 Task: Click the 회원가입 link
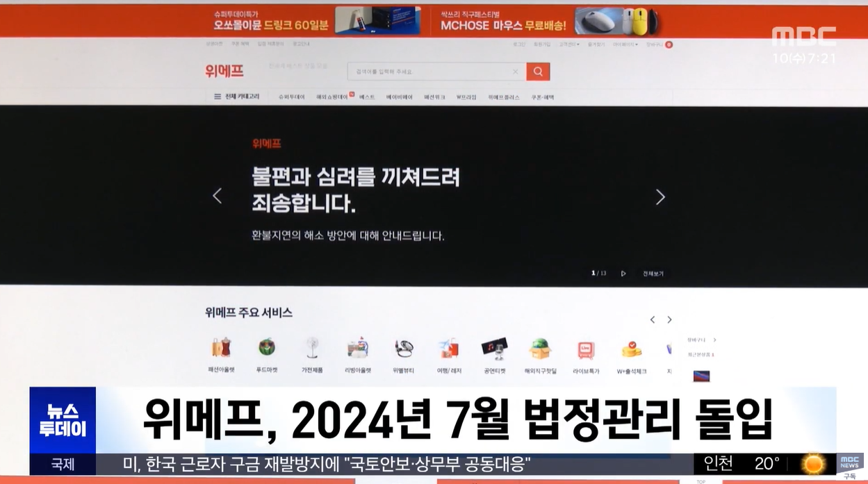coord(542,44)
